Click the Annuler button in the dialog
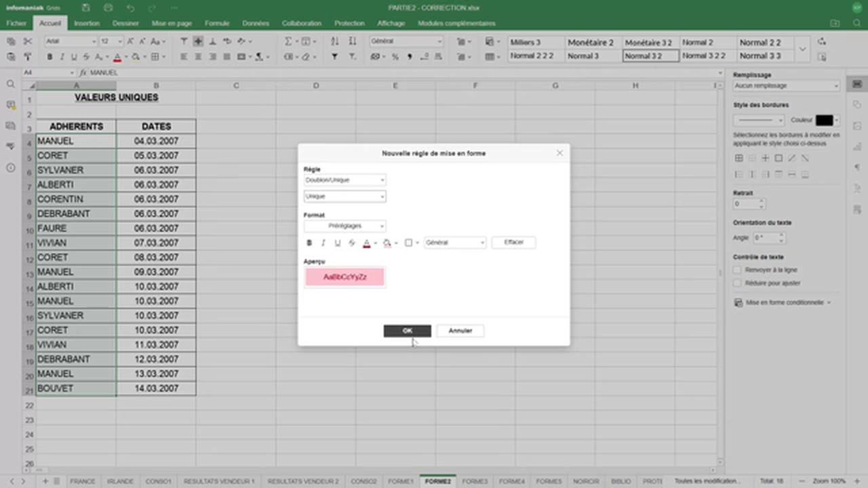 [460, 331]
